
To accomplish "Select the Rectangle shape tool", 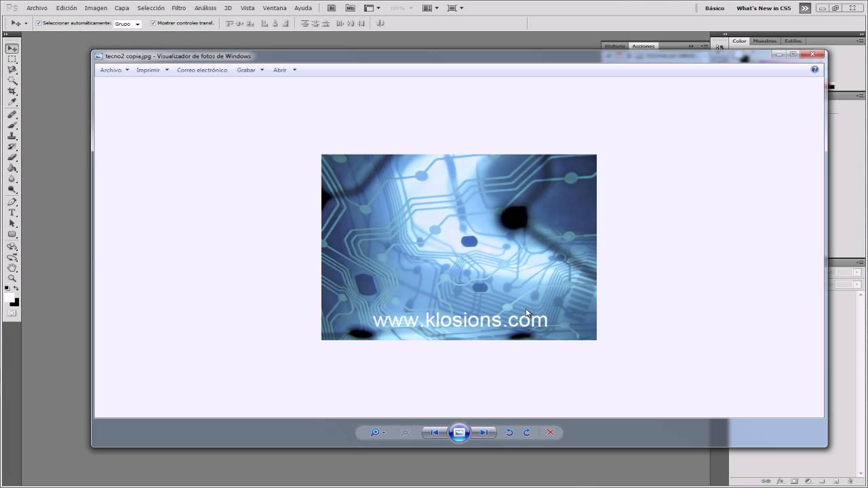I will (x=12, y=235).
